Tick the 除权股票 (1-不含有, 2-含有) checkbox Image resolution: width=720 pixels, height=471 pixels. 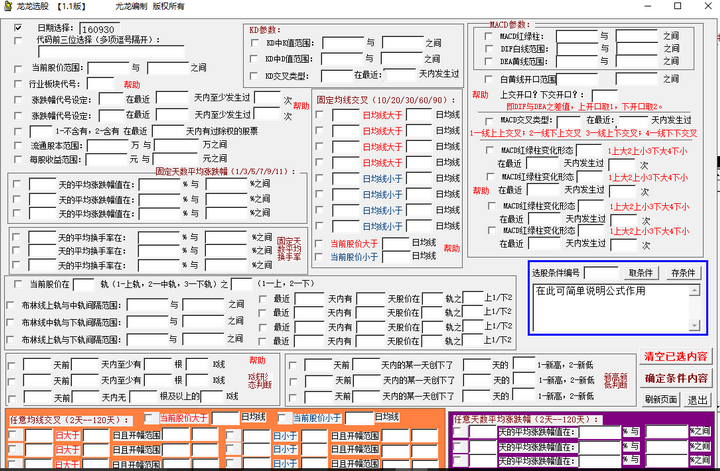click(18, 131)
